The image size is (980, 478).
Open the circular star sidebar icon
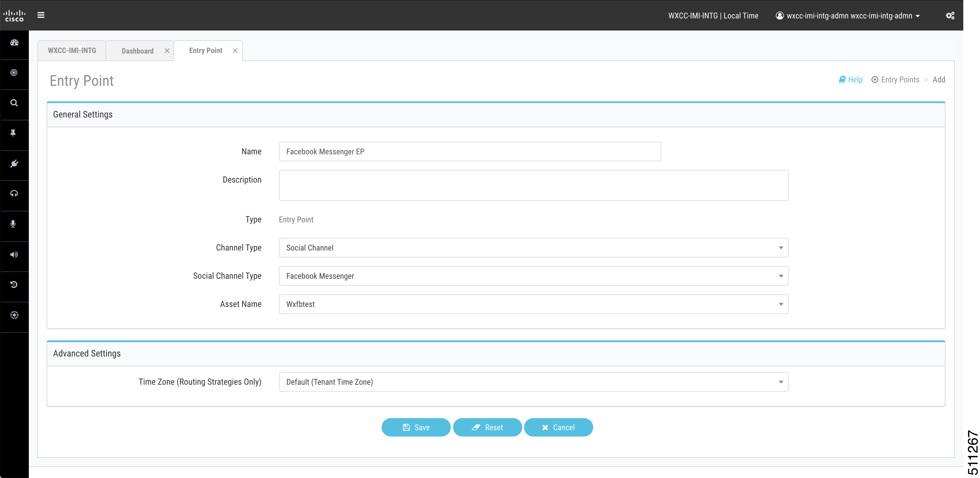click(x=14, y=315)
